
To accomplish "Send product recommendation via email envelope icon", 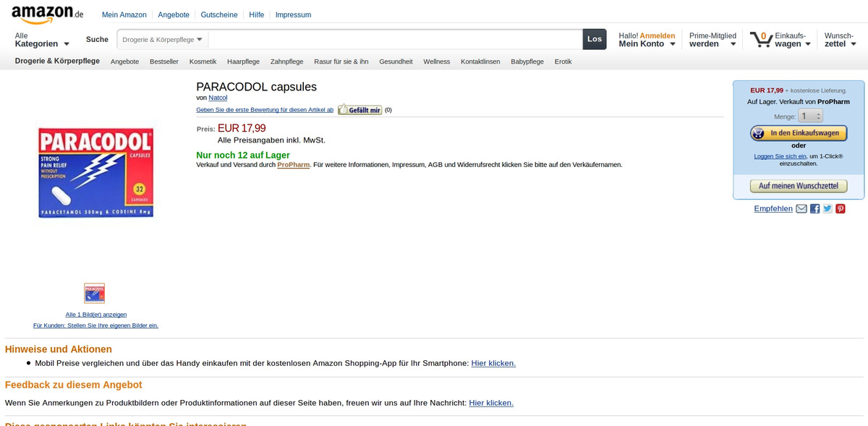I will tap(801, 208).
